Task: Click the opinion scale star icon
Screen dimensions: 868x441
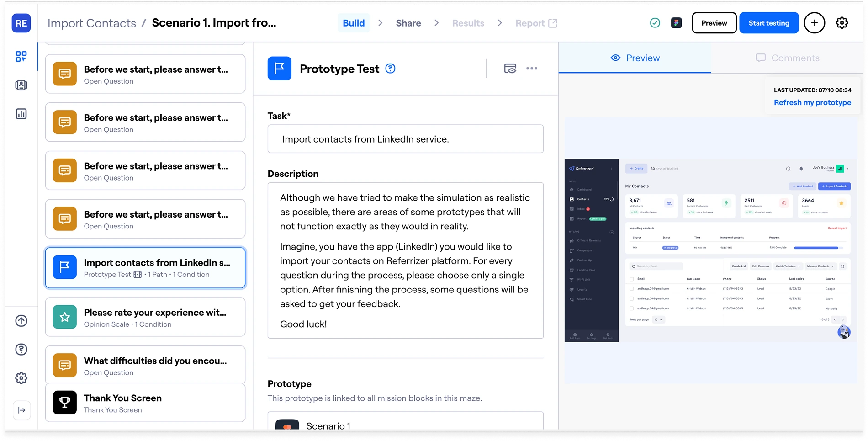Action: click(x=64, y=317)
